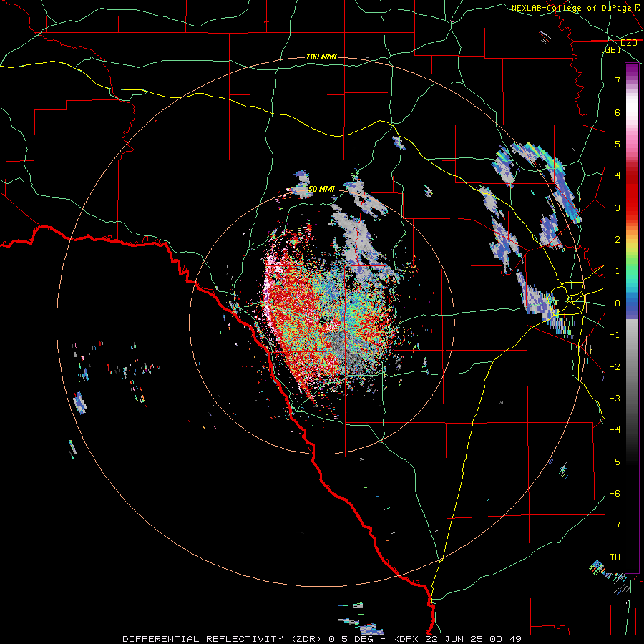
Task: Click the Differential Reflectivity KDFX caption
Action: [x=322, y=639]
